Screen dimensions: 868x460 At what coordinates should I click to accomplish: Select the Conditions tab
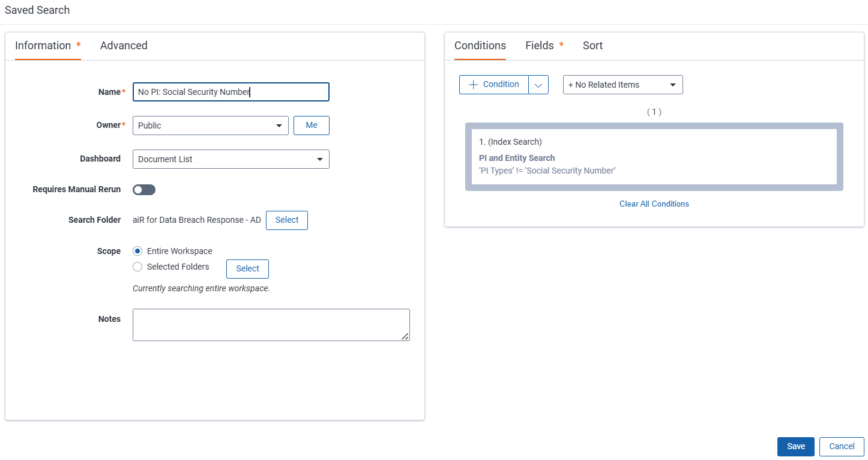coord(480,46)
